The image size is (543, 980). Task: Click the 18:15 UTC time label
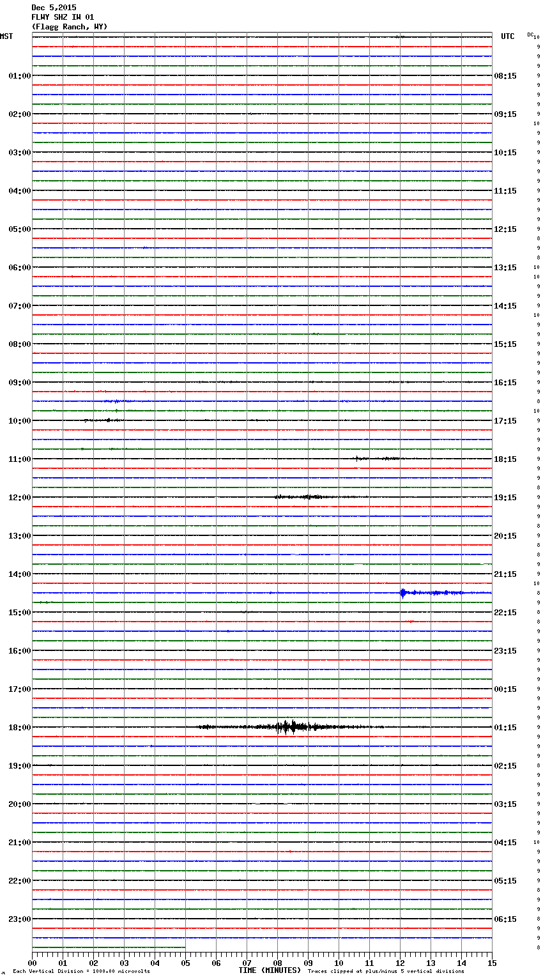click(x=505, y=459)
